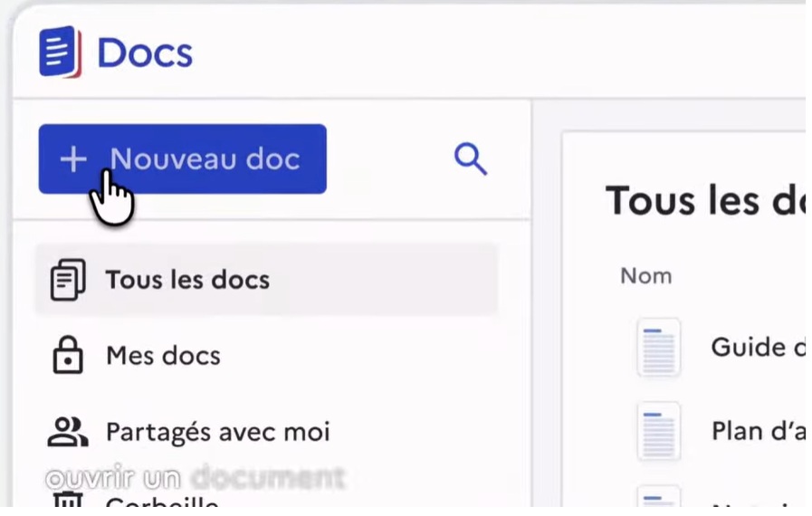Click the plus icon in Nouveau doc

[x=73, y=159]
